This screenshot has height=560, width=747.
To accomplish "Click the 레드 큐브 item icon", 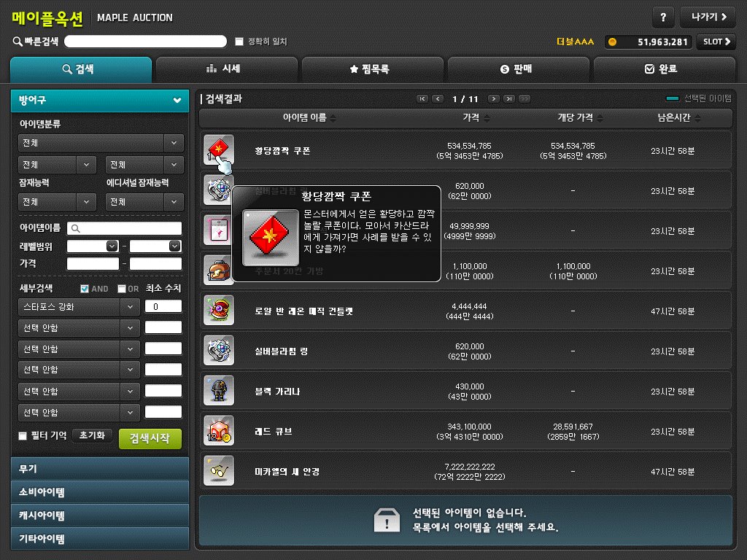I will (219, 430).
